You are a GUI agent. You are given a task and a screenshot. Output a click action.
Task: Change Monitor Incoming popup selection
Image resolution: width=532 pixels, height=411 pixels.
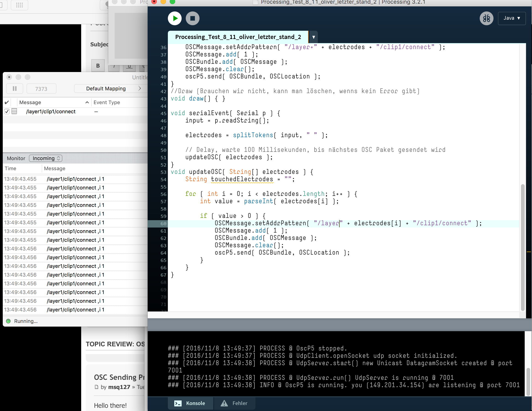point(46,158)
